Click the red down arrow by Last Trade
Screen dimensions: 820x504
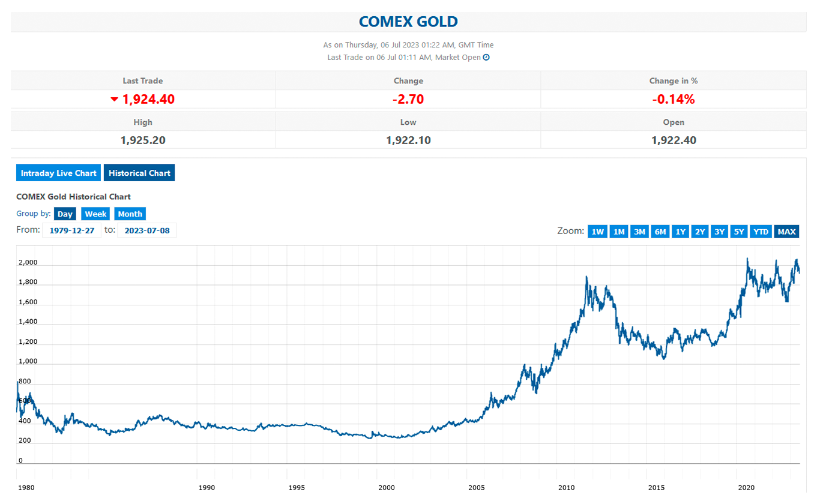pos(115,100)
